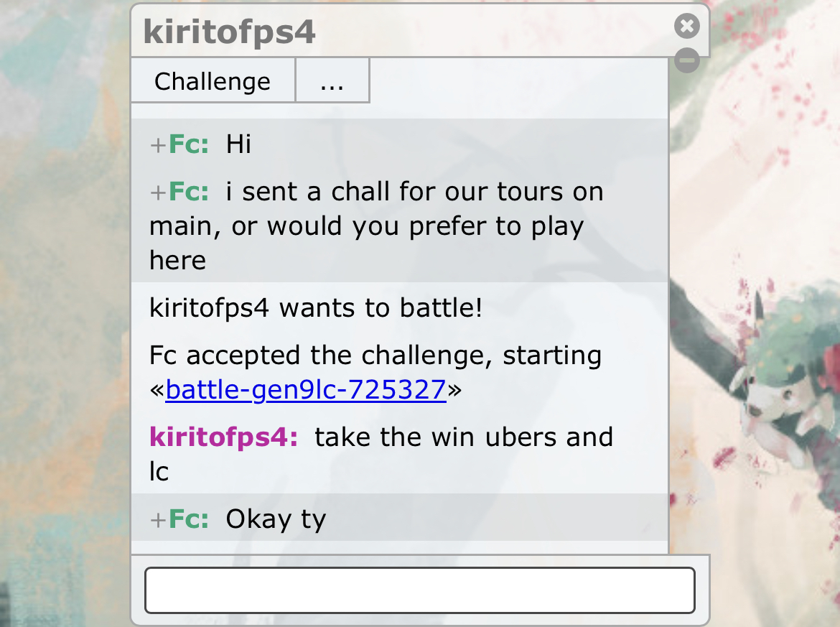Close the kiritofps4 chat popup

(687, 26)
